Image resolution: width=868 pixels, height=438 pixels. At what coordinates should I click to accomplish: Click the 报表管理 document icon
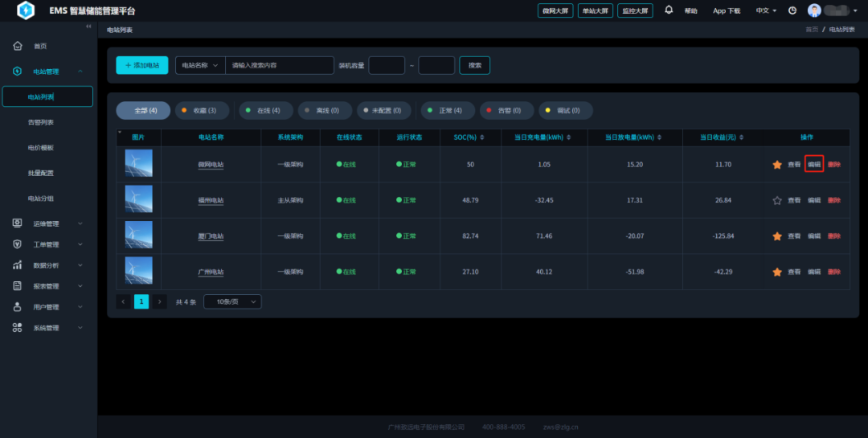[17, 286]
